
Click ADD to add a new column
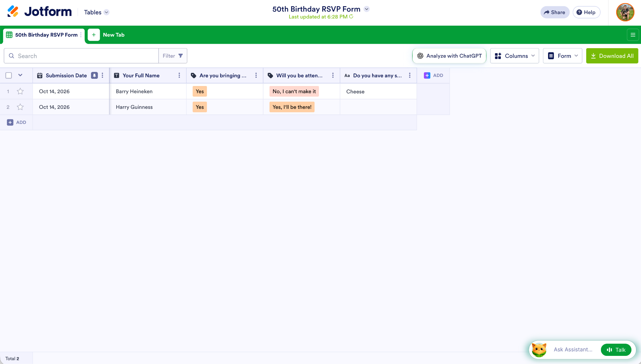click(433, 75)
